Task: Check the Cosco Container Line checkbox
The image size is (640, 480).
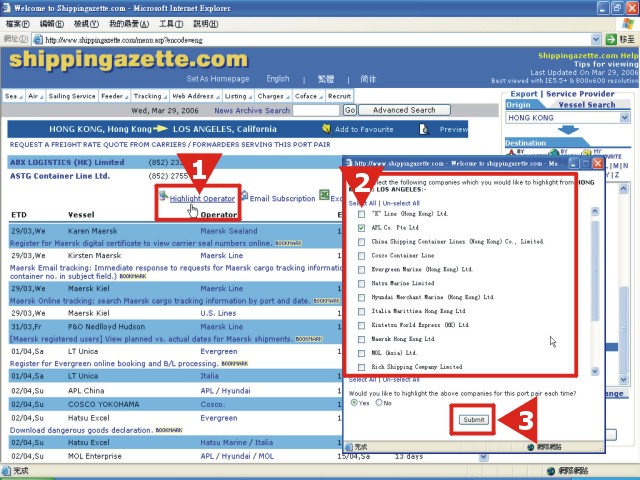Action: tap(361, 256)
